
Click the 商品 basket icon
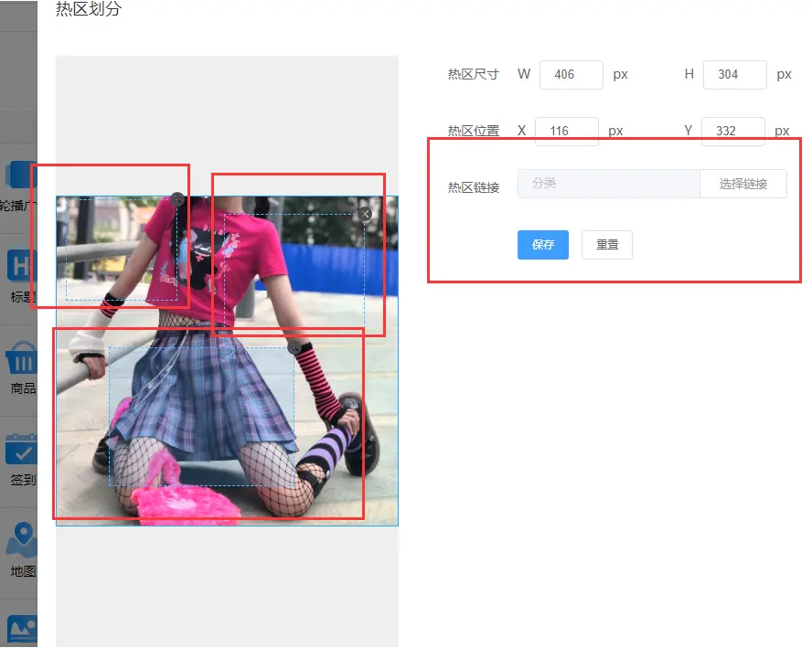point(22,359)
